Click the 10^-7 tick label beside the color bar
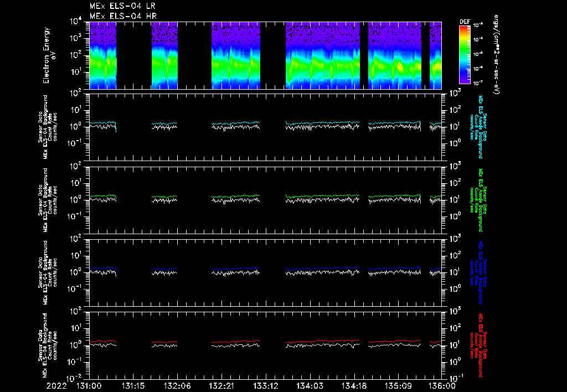The height and width of the screenshot is (392, 567). point(478,83)
